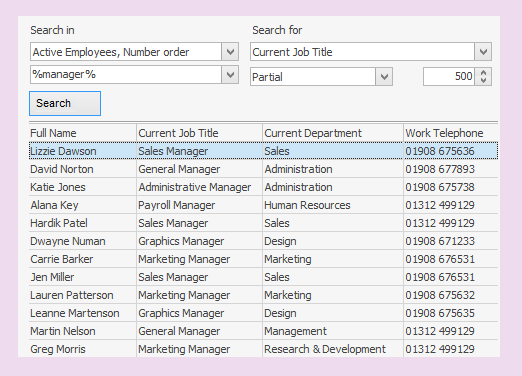The image size is (522, 376).
Task: Select the Katie Jones row
Action: pyautogui.click(x=263, y=187)
